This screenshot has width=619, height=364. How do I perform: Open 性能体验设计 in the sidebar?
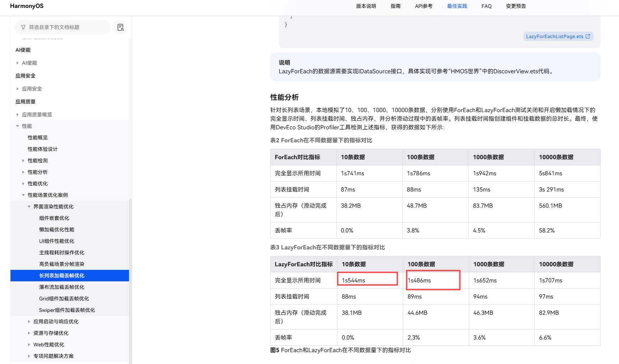43,149
